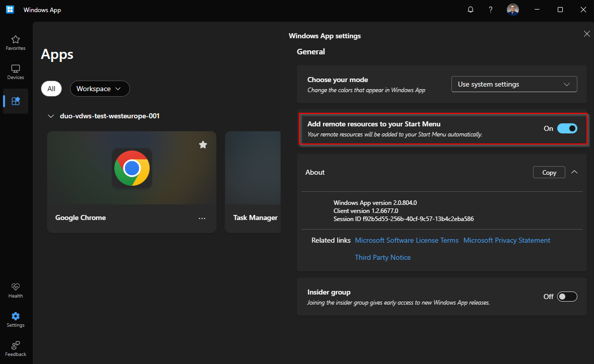Open the Choose your mode dropdown
Image resolution: width=594 pixels, height=364 pixels.
click(x=514, y=84)
